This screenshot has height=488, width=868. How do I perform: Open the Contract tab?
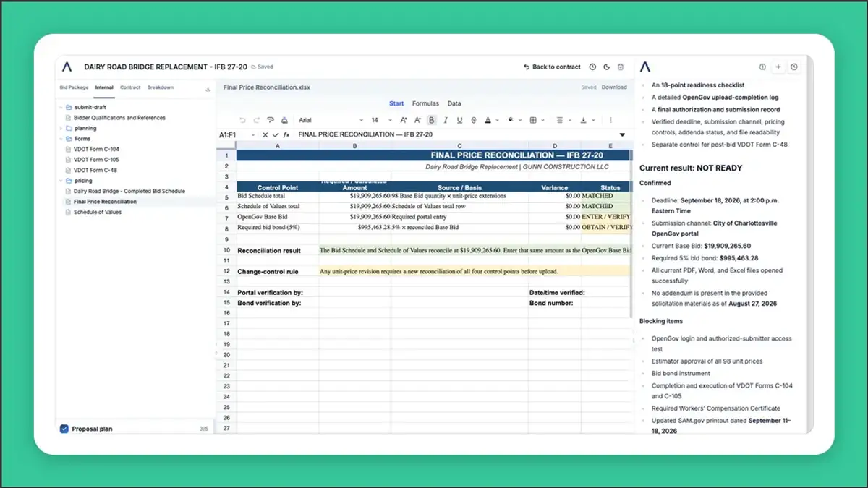(x=130, y=87)
